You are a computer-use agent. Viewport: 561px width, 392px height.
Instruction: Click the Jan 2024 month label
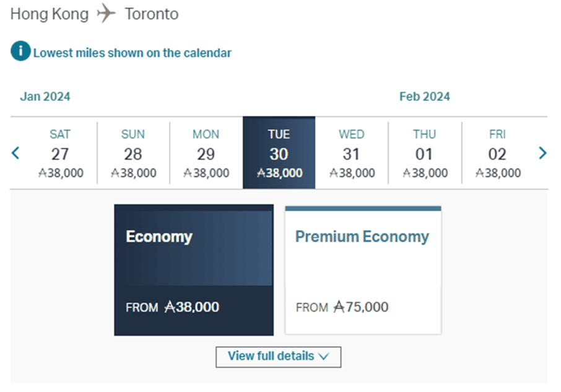click(45, 97)
